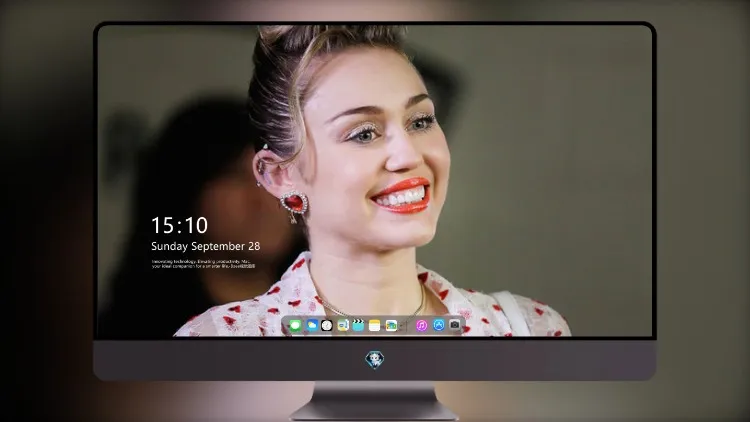The image size is (750, 422).
Task: Open the purple iTunes music app
Action: click(x=421, y=326)
